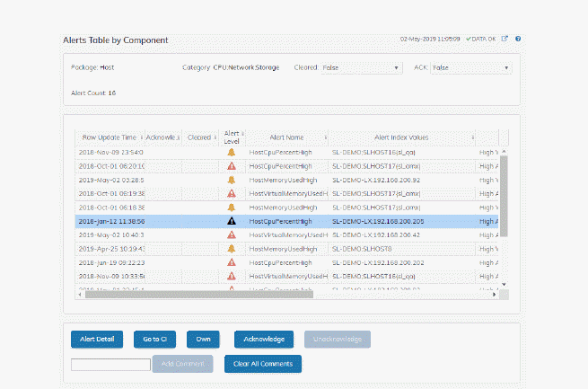Image resolution: width=588 pixels, height=389 pixels.
Task: Click the Alert Detail button
Action: pos(97,339)
